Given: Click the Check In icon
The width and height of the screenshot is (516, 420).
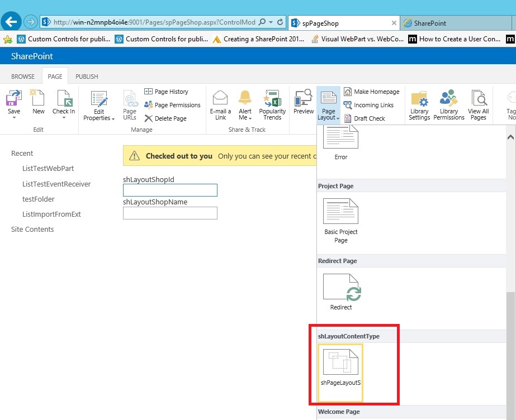Looking at the screenshot, I should coord(64,98).
